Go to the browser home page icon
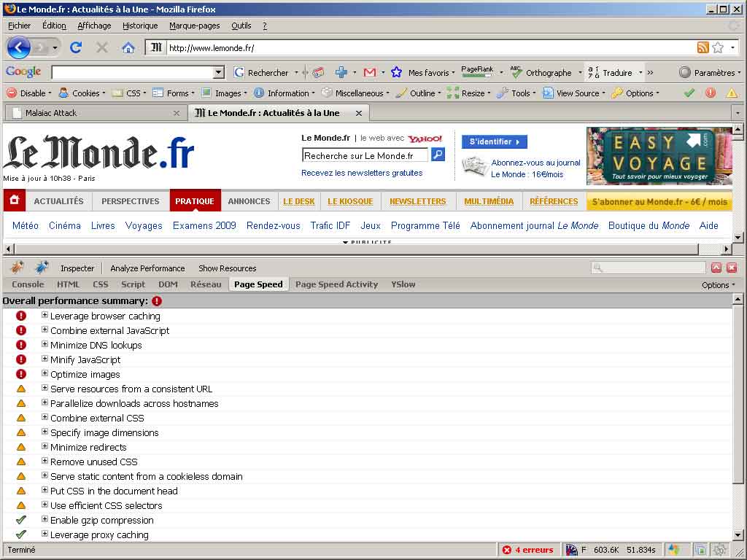 point(128,47)
